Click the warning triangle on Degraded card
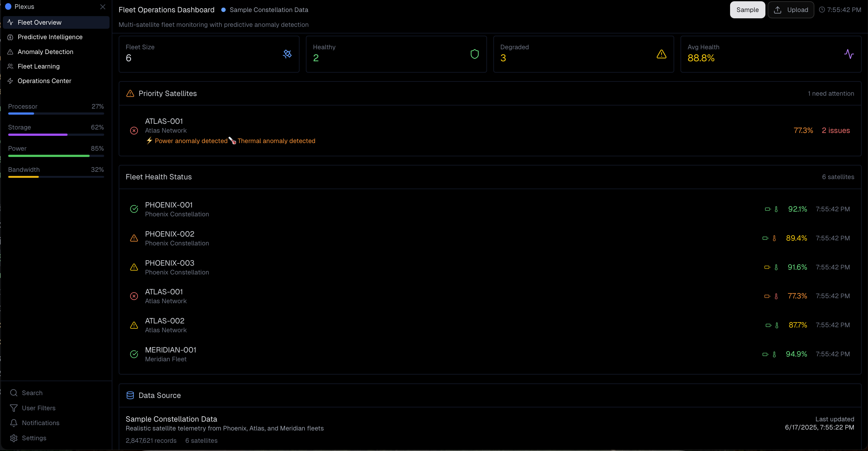The height and width of the screenshot is (451, 868). coord(662,54)
